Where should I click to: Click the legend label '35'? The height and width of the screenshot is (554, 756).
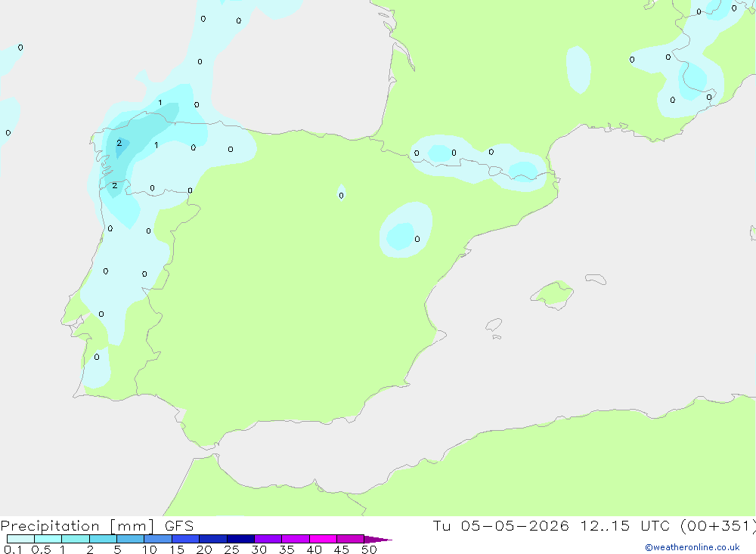[287, 549]
